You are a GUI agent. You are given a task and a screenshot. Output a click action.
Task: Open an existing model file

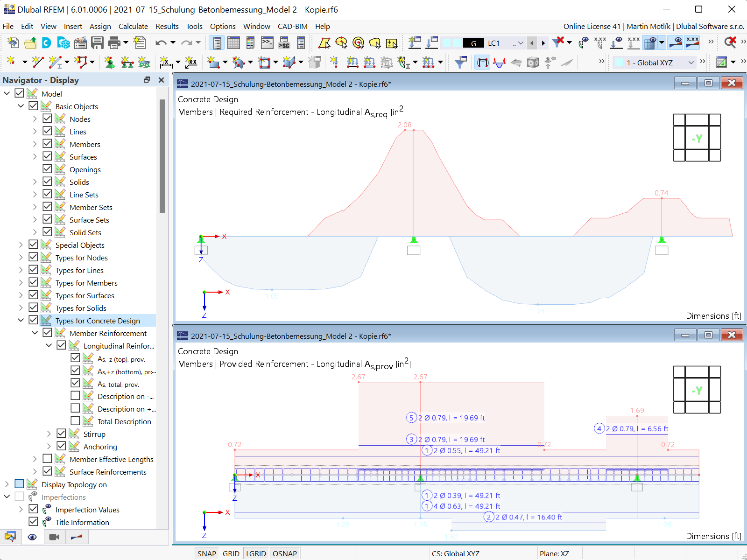(30, 43)
